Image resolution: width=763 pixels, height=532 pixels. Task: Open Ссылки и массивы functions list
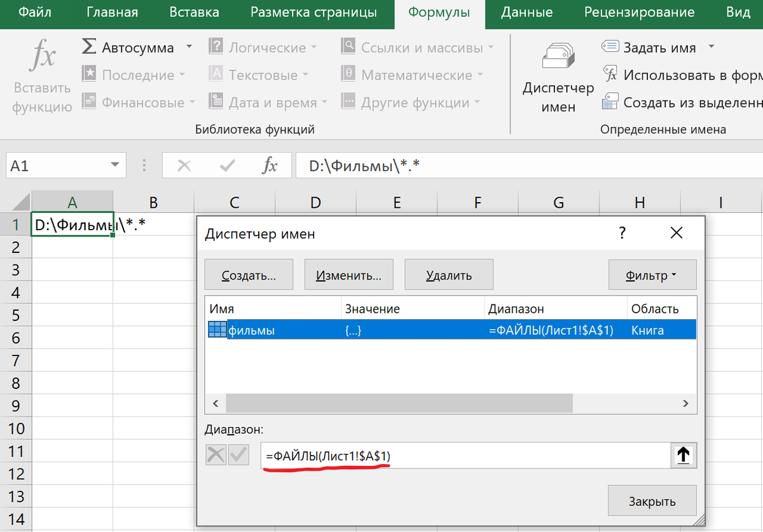pos(418,48)
